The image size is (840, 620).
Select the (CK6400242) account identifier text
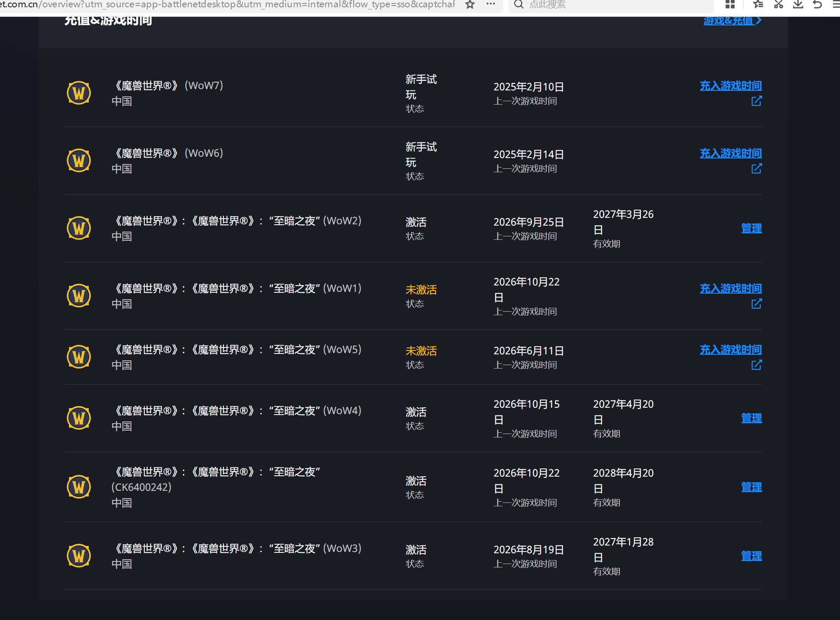[x=141, y=487]
